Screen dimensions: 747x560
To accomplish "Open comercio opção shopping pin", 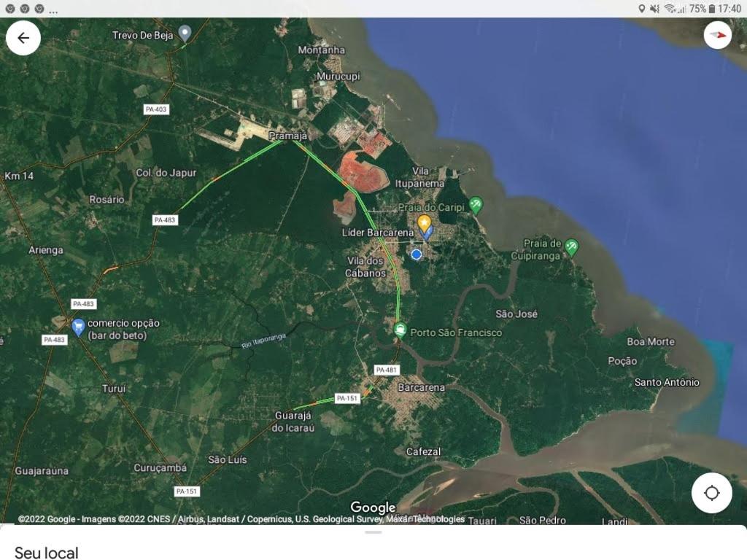I will (x=78, y=325).
